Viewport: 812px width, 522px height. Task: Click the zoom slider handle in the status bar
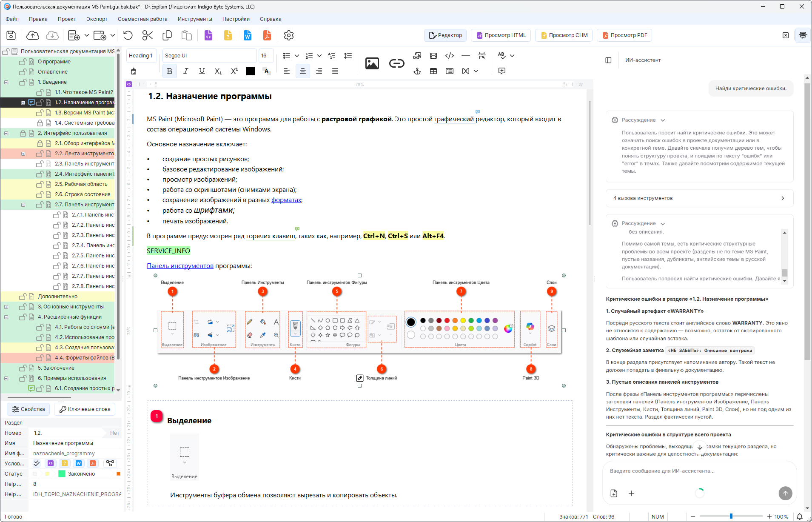(x=731, y=516)
